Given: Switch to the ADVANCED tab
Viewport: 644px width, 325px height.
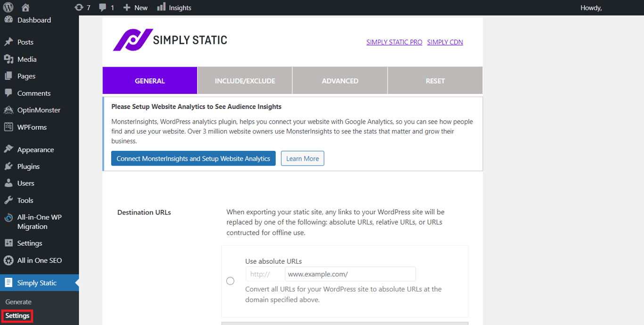Looking at the screenshot, I should [x=339, y=80].
